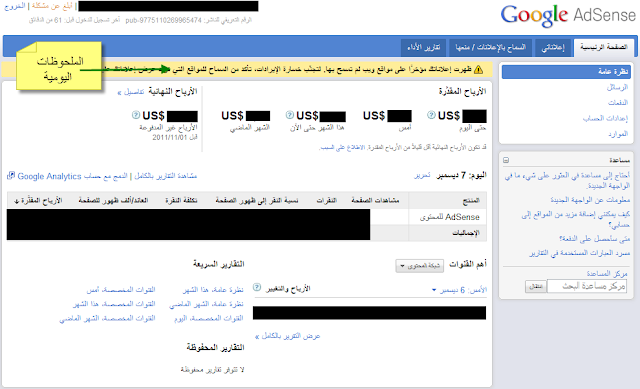This screenshot has height=389, width=640.
Task: Click 'النقرات' column header
Action: (x=327, y=200)
